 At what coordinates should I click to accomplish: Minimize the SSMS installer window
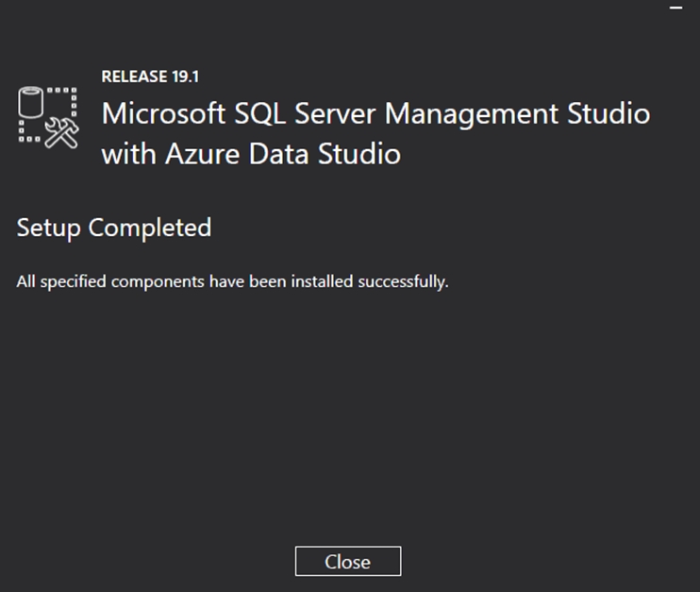point(675,8)
